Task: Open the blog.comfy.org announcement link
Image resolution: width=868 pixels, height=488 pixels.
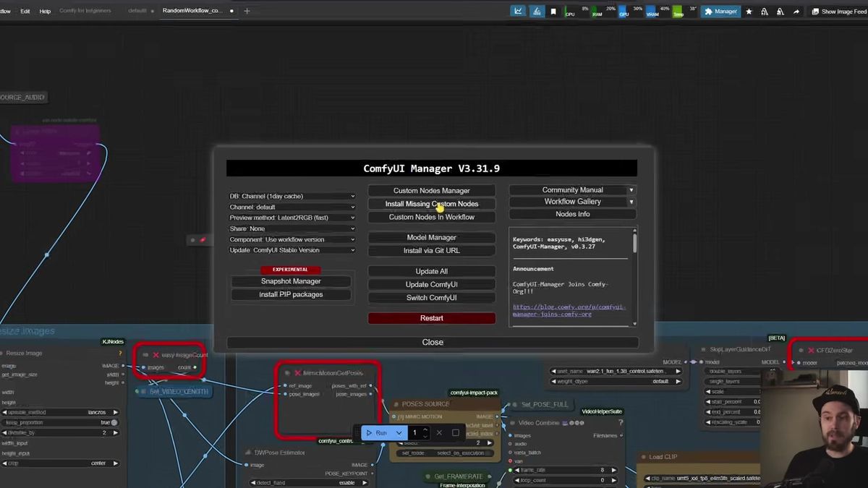Action: [568, 310]
